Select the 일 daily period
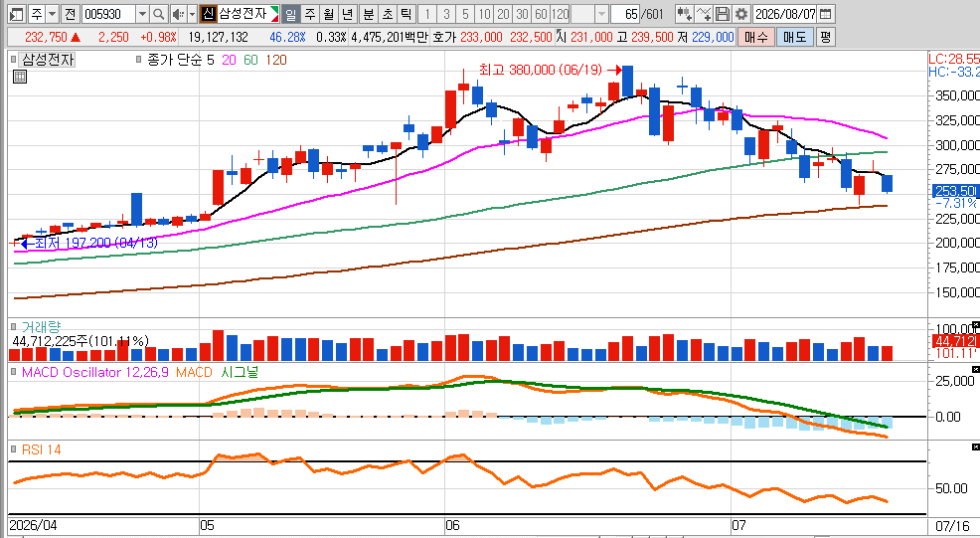Screen dimensions: 980x538 (x=290, y=14)
